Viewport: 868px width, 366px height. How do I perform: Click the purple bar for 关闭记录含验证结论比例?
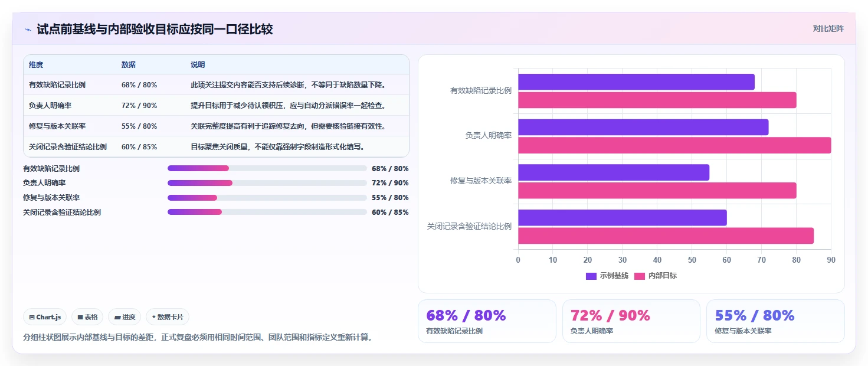point(623,217)
